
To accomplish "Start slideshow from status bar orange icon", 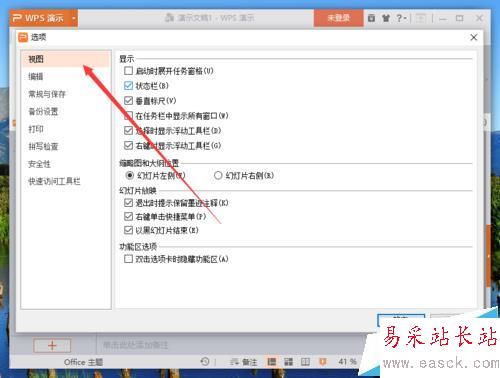I will [x=323, y=362].
